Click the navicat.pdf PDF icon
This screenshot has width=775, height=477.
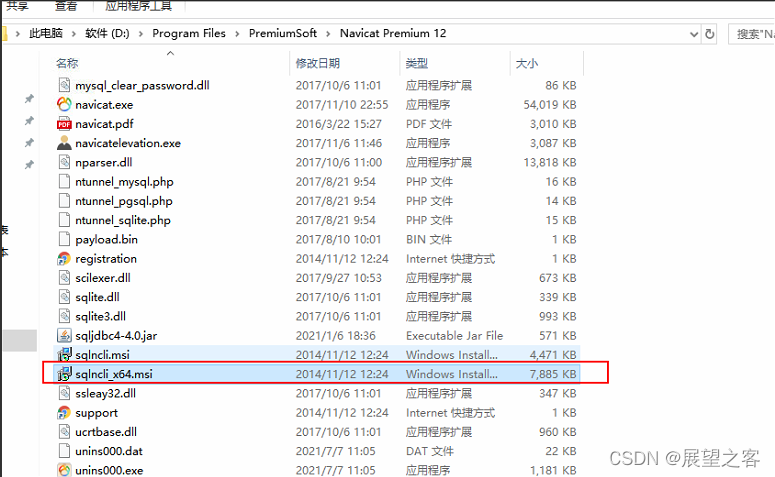[x=64, y=124]
